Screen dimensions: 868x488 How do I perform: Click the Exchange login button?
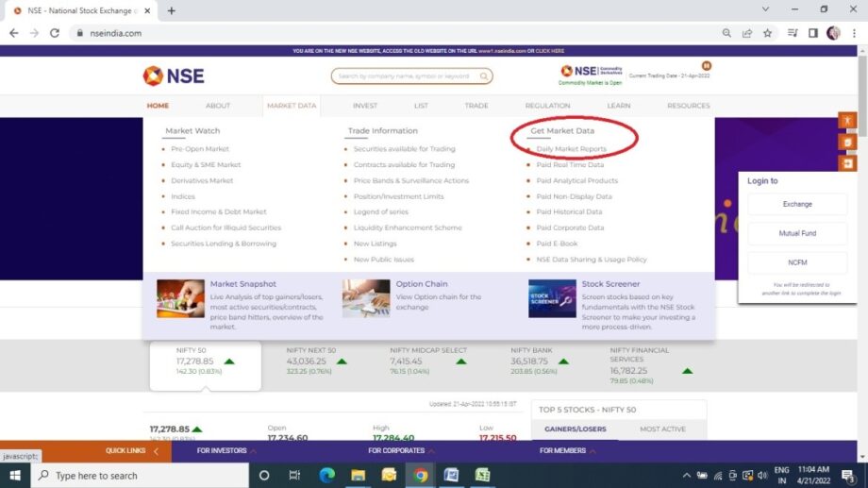(796, 204)
